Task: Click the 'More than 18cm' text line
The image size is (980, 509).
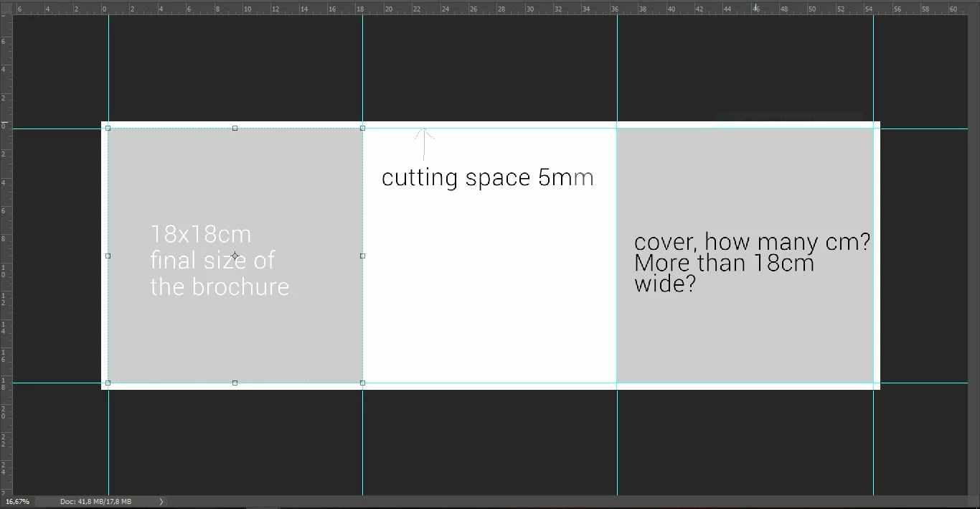Action: pos(725,263)
